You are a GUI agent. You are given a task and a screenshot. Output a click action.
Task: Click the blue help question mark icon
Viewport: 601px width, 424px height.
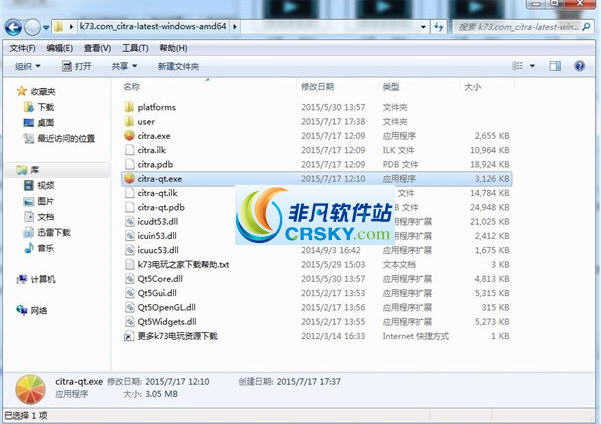pos(580,66)
